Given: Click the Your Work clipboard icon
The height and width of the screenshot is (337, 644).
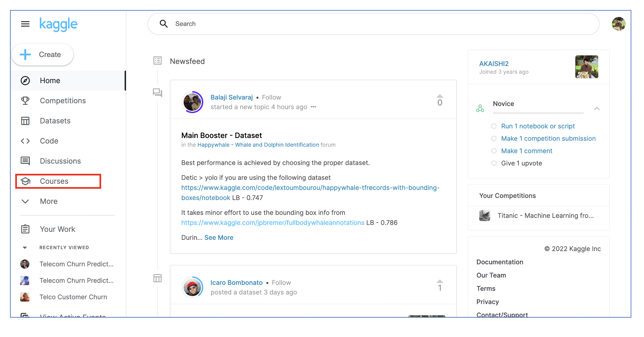Looking at the screenshot, I should (x=25, y=229).
